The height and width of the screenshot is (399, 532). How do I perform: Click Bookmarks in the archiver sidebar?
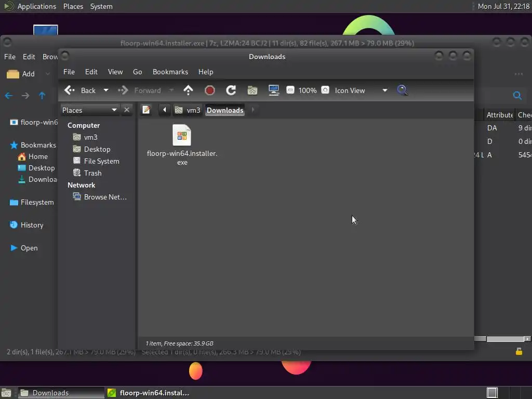click(33, 145)
